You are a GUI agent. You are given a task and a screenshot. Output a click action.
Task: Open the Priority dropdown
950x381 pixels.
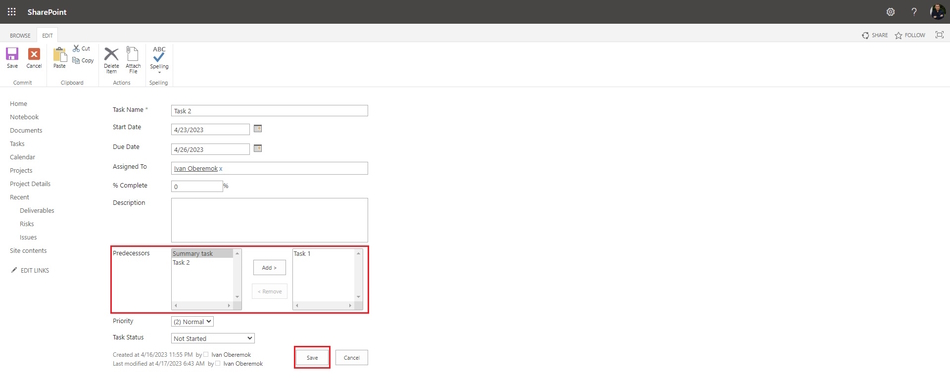coord(193,322)
